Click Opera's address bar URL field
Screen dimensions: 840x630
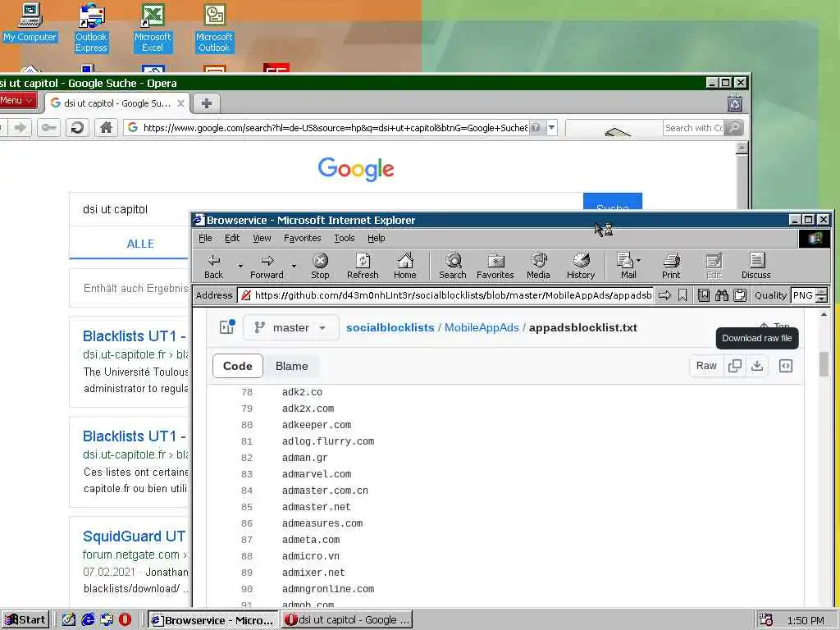click(x=335, y=127)
